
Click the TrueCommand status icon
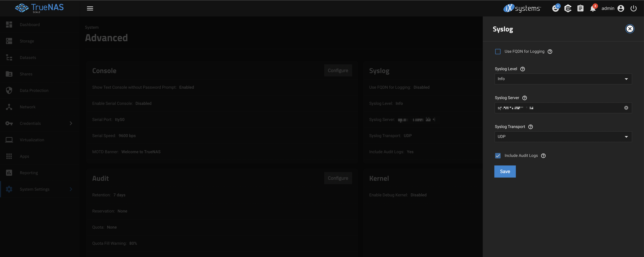point(568,9)
